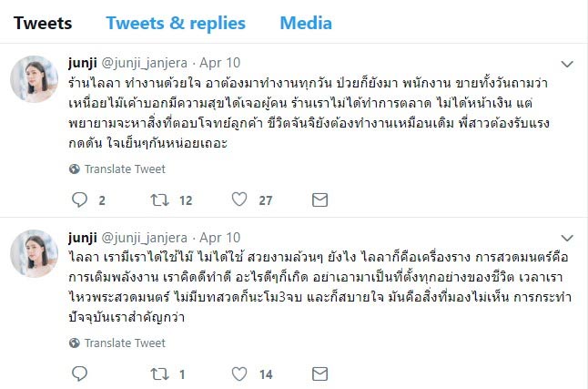Image resolution: width=588 pixels, height=389 pixels.
Task: Send second tweet via direct message
Action: [319, 373]
